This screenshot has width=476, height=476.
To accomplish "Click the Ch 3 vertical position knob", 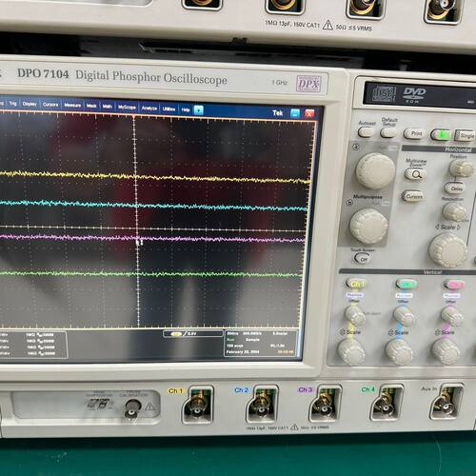I will click(x=451, y=316).
